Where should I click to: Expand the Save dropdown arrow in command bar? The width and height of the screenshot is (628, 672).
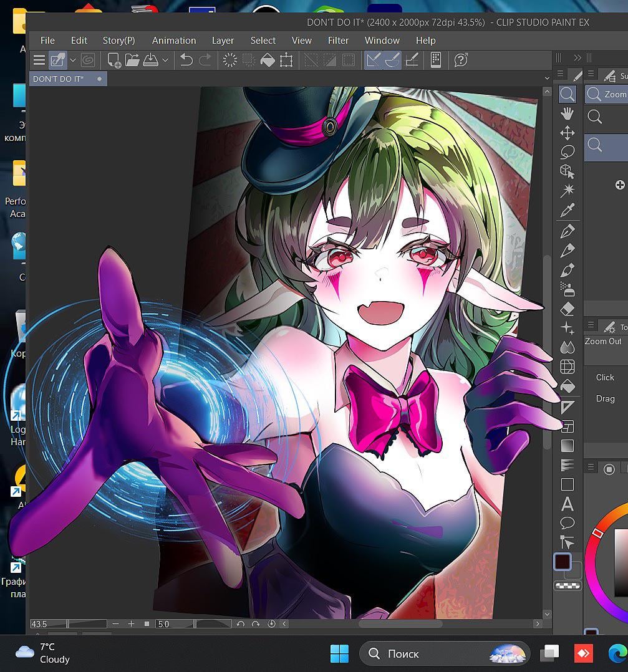[165, 60]
